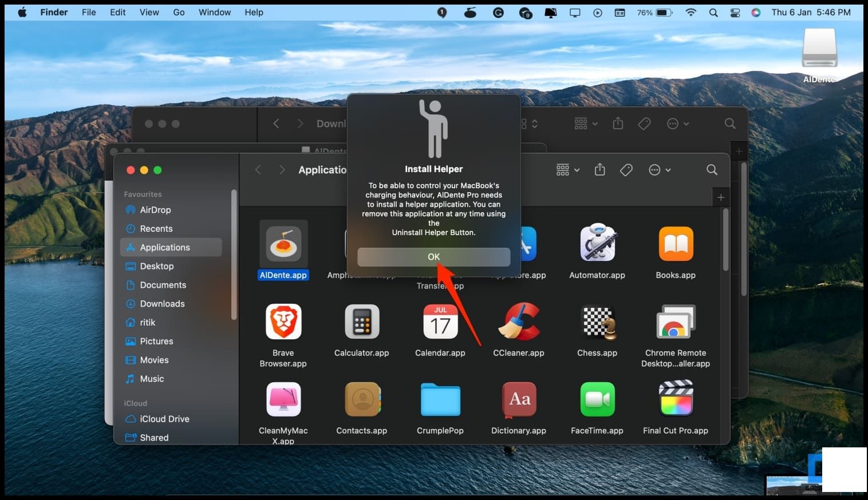This screenshot has height=500, width=868.
Task: Click the Search icon in Applications window
Action: click(x=712, y=170)
